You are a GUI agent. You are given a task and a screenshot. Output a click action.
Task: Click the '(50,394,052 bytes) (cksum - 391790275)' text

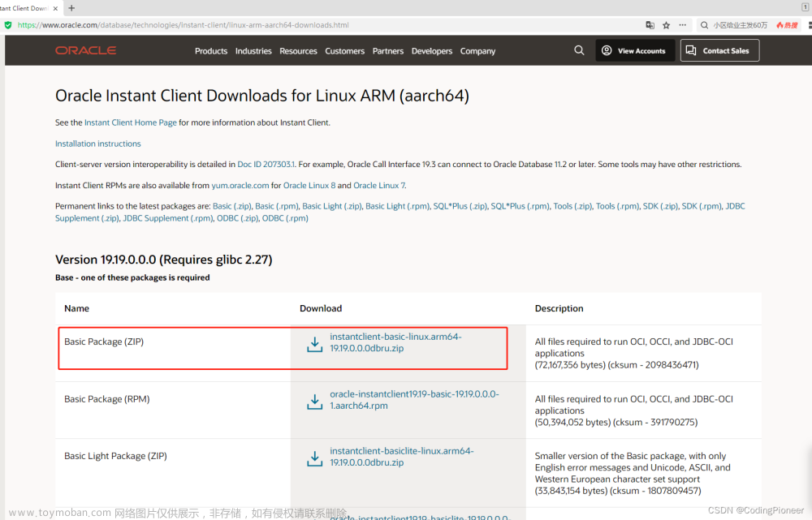click(616, 422)
